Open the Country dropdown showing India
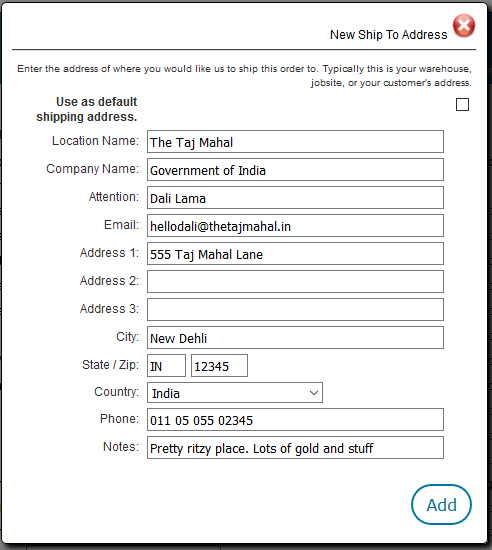Image resolution: width=492 pixels, height=550 pixels. [x=235, y=393]
